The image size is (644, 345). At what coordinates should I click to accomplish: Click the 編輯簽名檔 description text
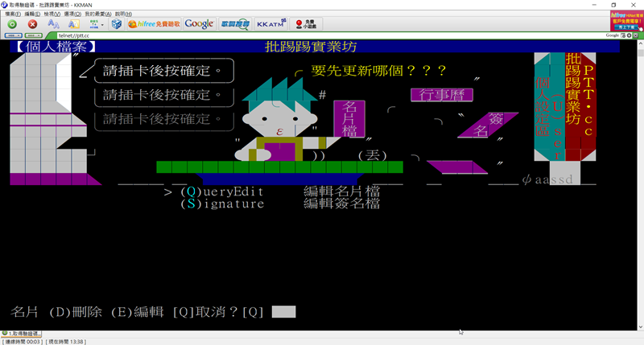click(341, 203)
